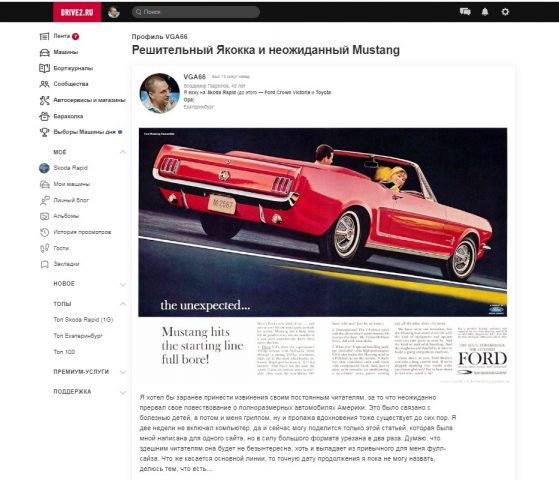Open Профиль VGA66 breadcrumb link

click(159, 37)
